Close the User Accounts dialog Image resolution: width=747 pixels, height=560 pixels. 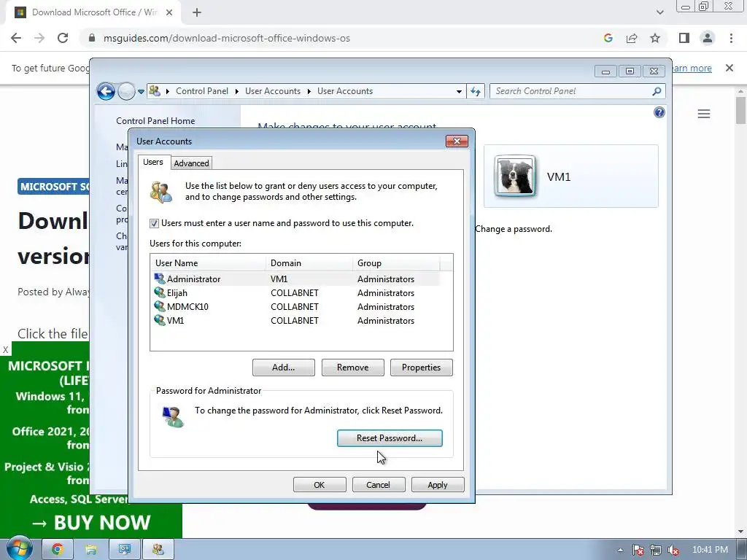(x=457, y=141)
